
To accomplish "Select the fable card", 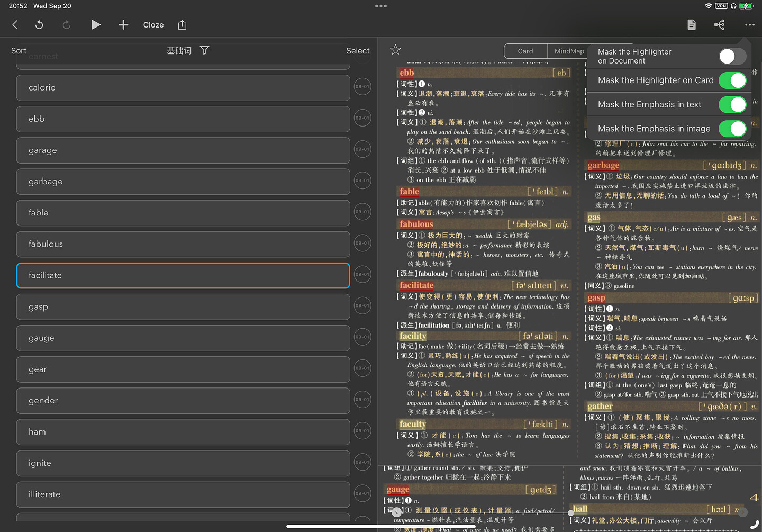I will (x=183, y=213).
